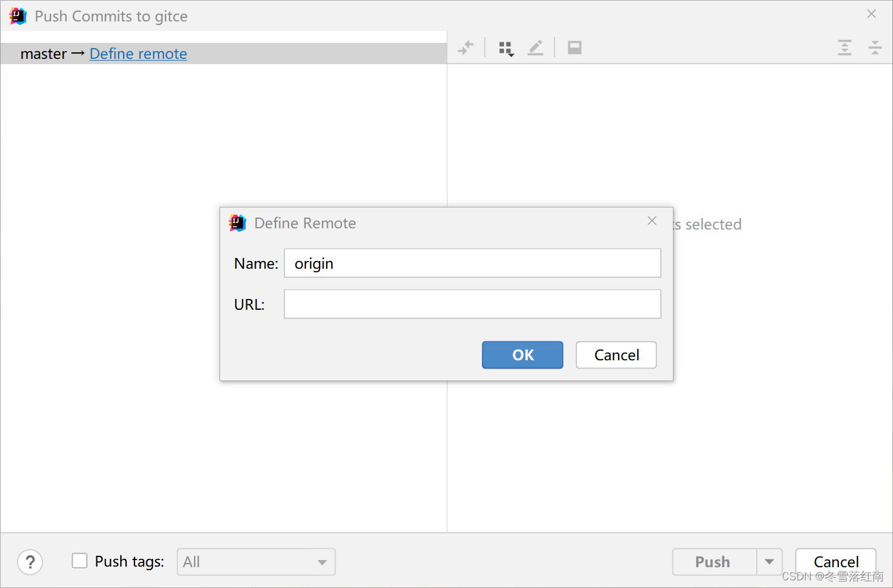Click the Expand All icon
The image size is (893, 588).
845,48
